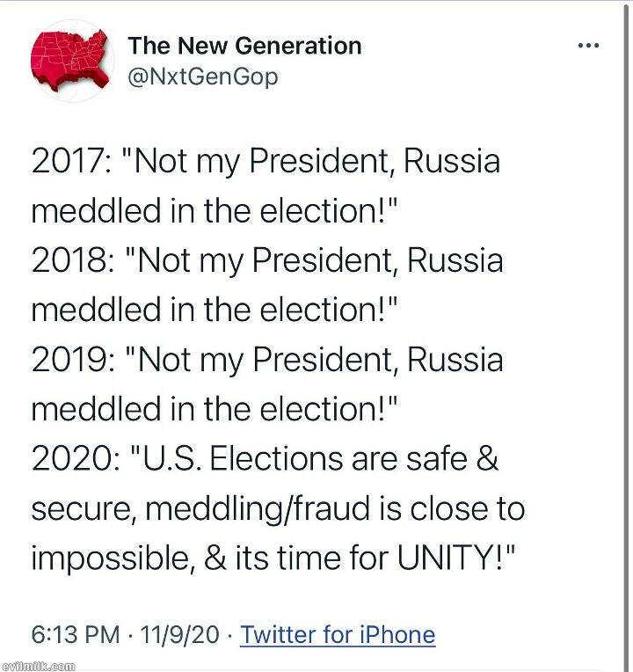Screen dimensions: 633x672
Task: Open the three-dot more options menu
Action: 587,45
